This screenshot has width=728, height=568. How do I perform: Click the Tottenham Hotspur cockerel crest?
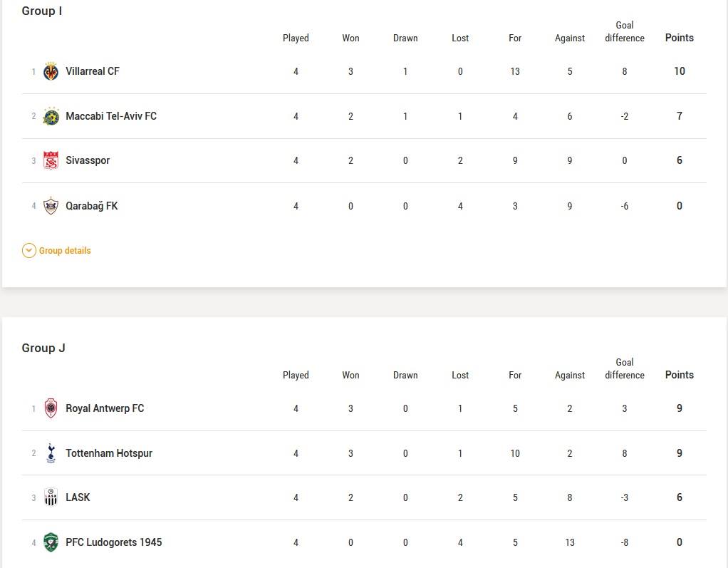tap(51, 453)
